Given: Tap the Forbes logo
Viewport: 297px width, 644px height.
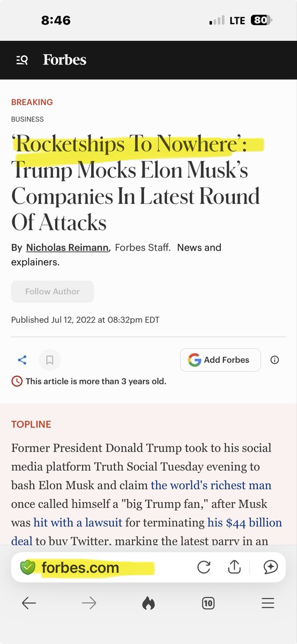Looking at the screenshot, I should point(65,60).
